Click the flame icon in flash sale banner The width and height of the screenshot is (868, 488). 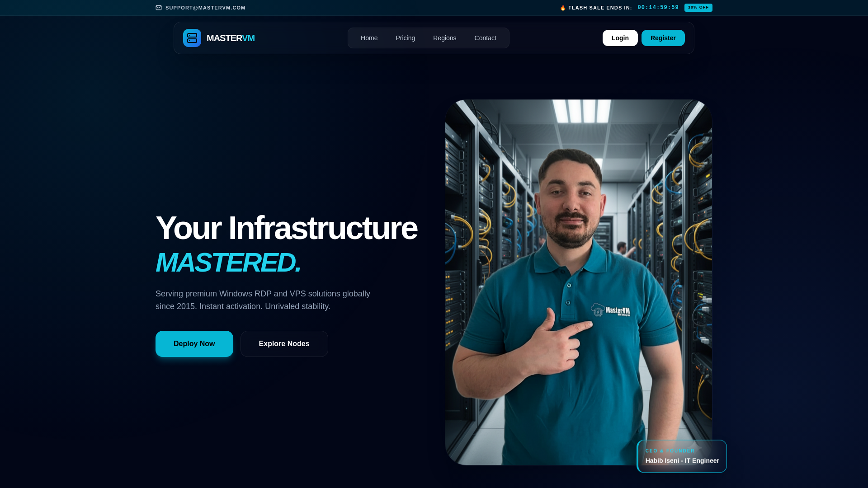coord(563,8)
